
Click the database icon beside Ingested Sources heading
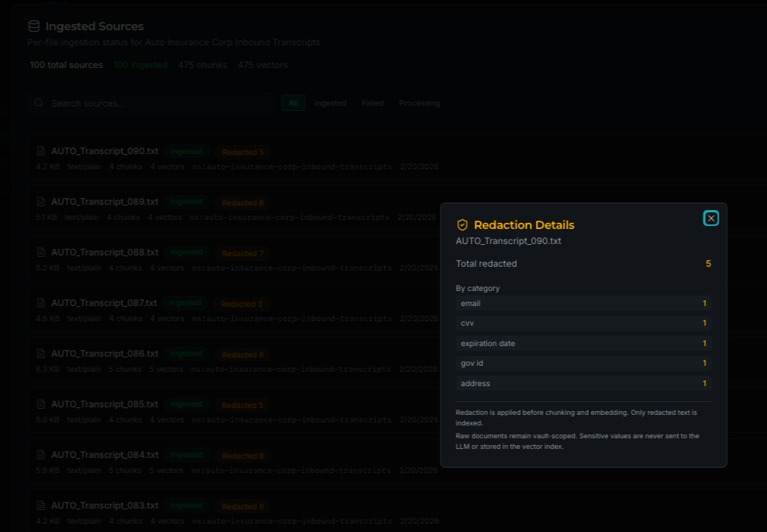coord(33,25)
